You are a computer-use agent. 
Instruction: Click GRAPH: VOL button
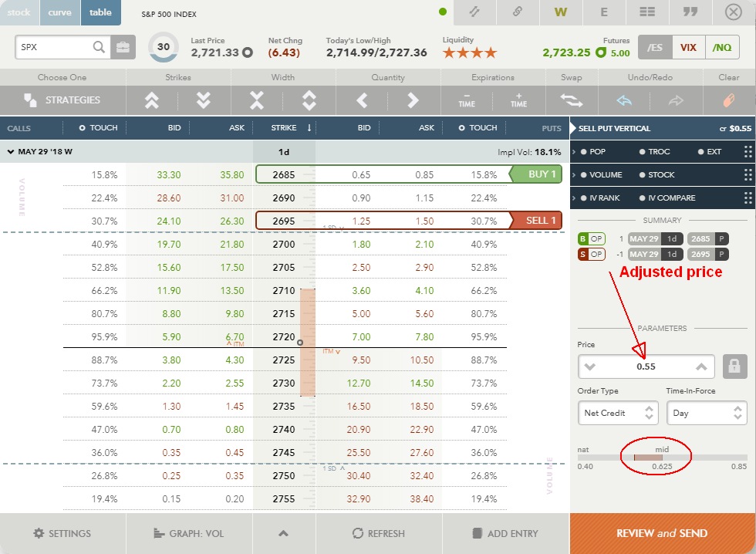(x=189, y=533)
